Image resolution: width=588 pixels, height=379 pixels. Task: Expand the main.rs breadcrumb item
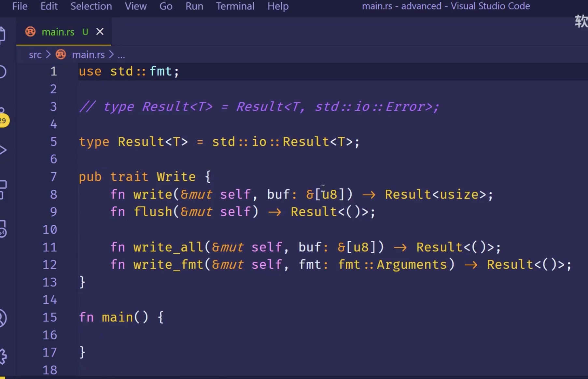coord(88,55)
